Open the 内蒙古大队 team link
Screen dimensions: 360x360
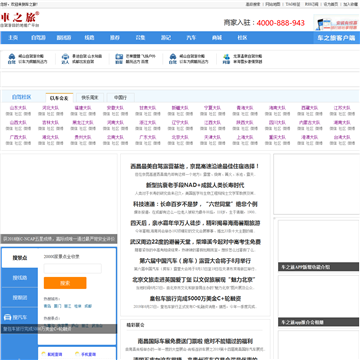click(x=310, y=123)
